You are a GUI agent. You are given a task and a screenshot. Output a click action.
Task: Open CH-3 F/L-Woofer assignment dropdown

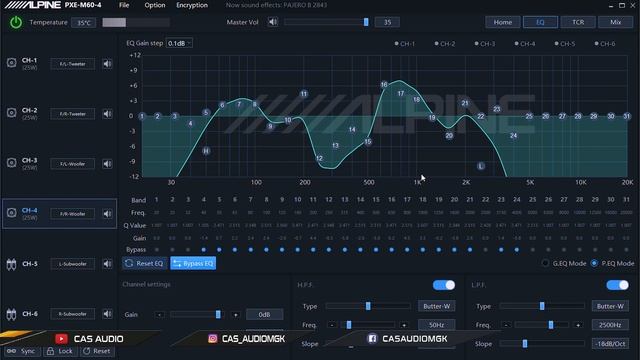(73, 164)
